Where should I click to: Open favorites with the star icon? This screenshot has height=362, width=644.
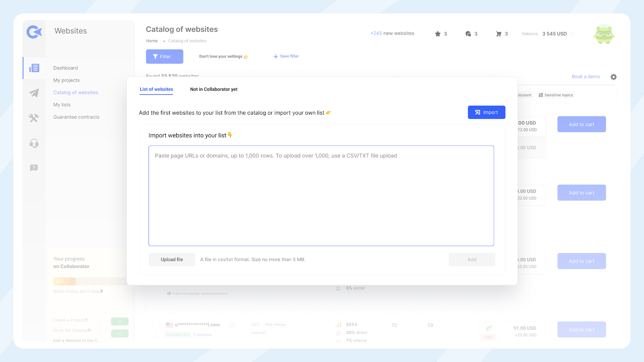click(438, 34)
